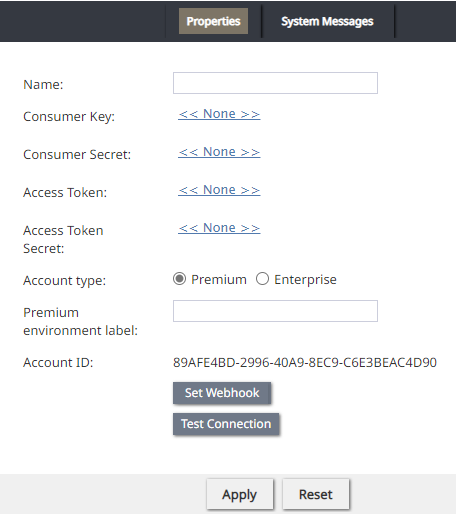Switch to the Properties tab
The width and height of the screenshot is (456, 514).
tap(213, 21)
